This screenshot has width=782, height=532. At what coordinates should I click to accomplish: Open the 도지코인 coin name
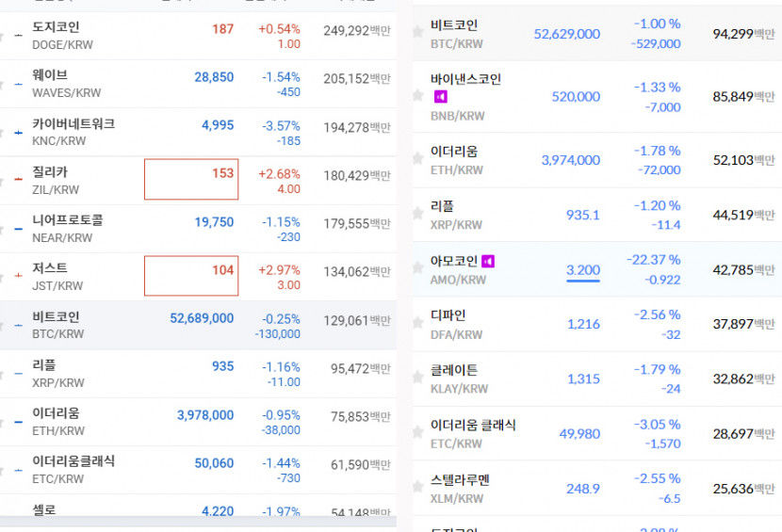click(56, 27)
